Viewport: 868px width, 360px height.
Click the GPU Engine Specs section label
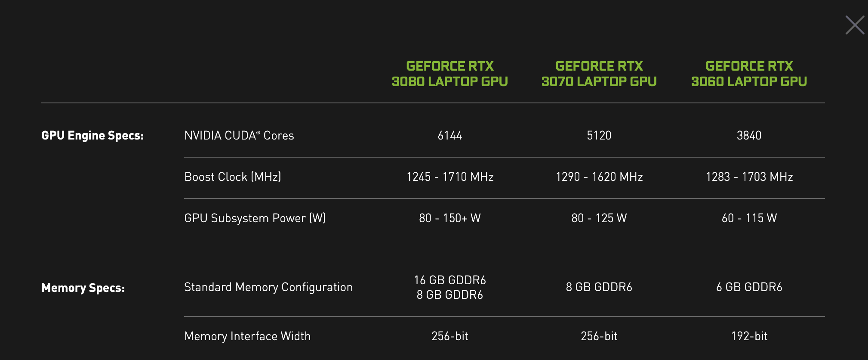click(92, 136)
